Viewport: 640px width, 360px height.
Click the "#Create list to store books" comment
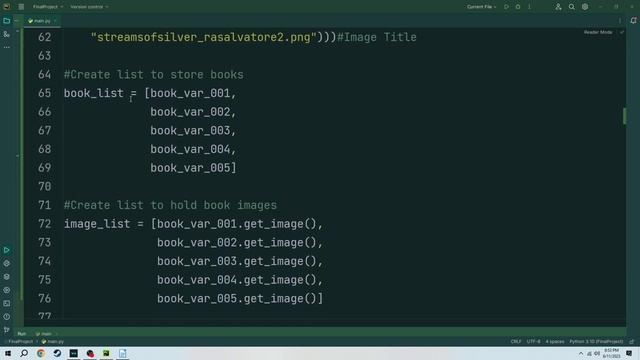[153, 75]
